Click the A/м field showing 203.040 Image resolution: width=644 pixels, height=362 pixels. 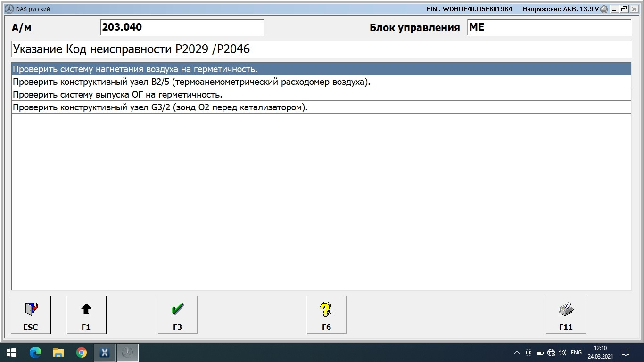[182, 27]
